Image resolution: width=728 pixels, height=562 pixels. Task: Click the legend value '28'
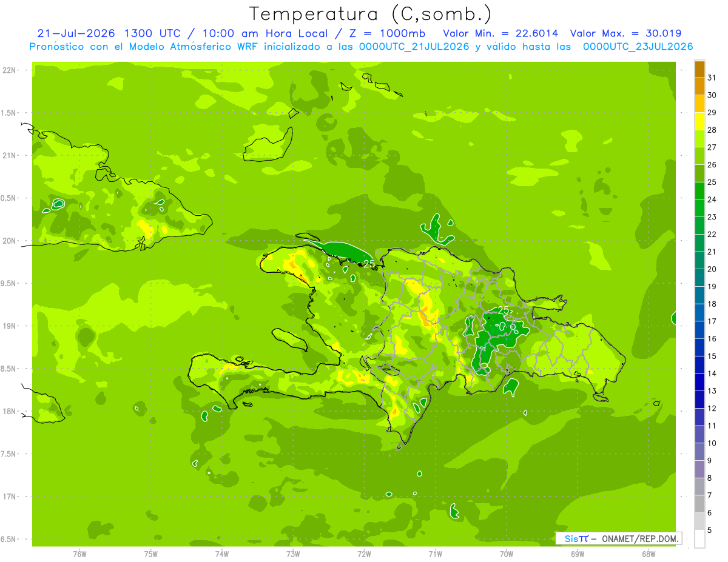(712, 130)
